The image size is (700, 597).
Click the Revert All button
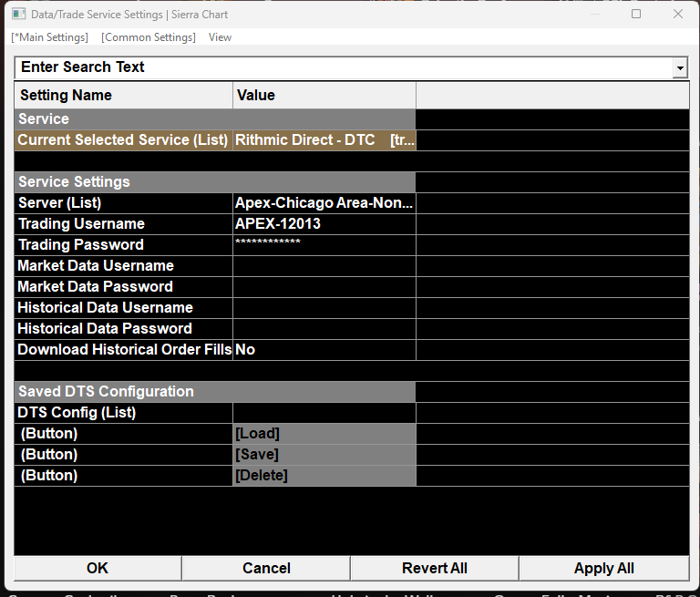(434, 568)
